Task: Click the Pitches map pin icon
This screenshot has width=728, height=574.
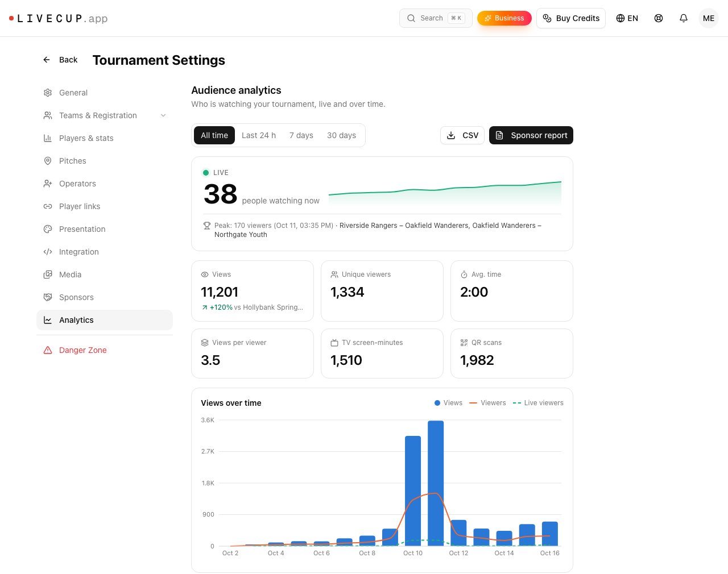Action: point(48,161)
